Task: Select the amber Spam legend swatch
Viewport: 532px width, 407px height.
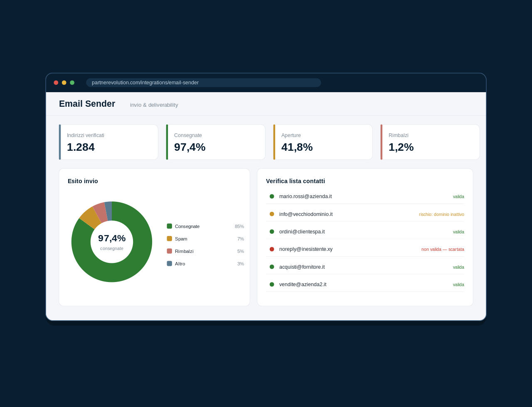Action: 170,239
